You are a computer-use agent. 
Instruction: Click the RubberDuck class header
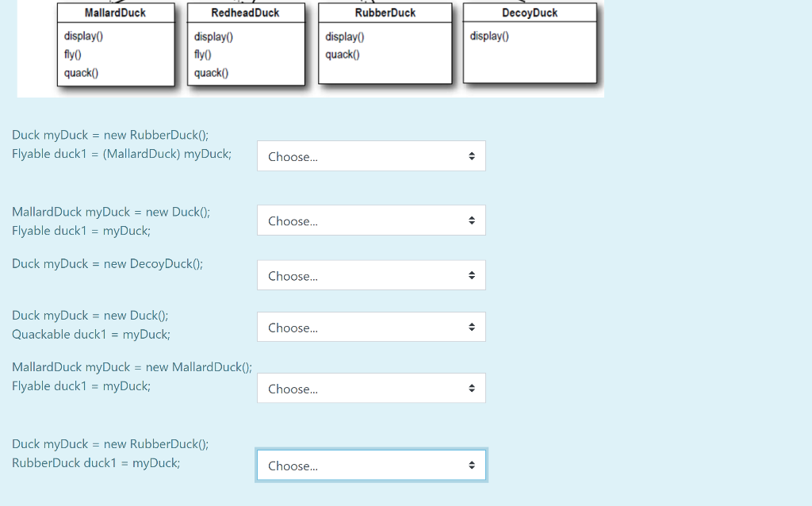tap(385, 13)
